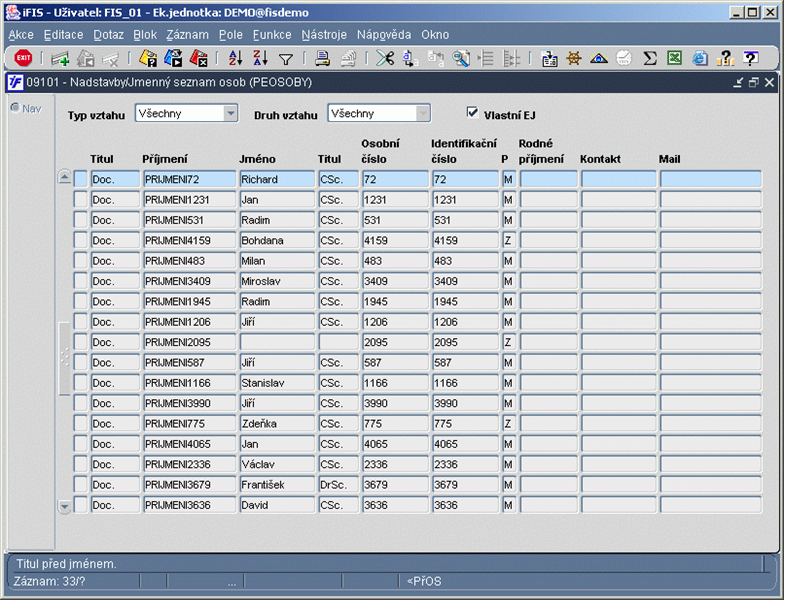This screenshot has height=601, width=785.
Task: Click the context help window icon
Action: 750,59
